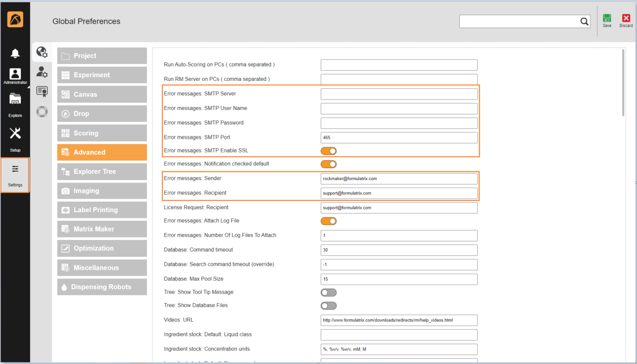Open the Dispensing Robots tab
Image resolution: width=637 pixels, height=364 pixels.
pos(102,287)
